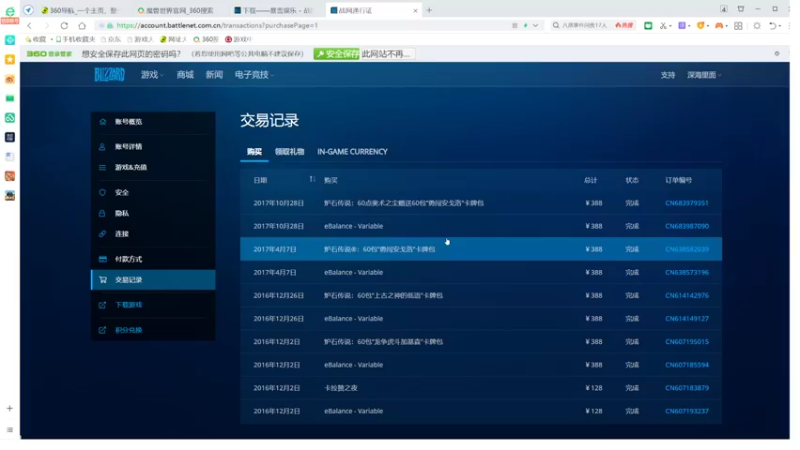Open order link CN607195015
Screen dimensions: 800x450
[687, 342]
